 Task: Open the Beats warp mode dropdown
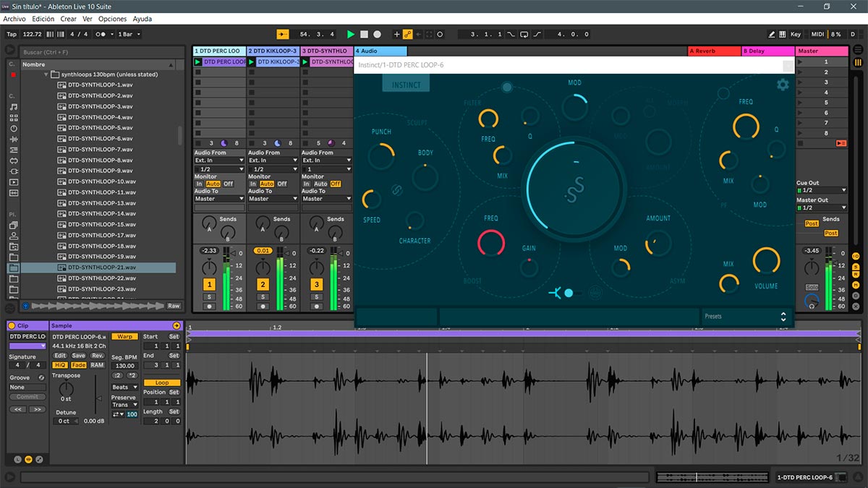click(x=124, y=388)
